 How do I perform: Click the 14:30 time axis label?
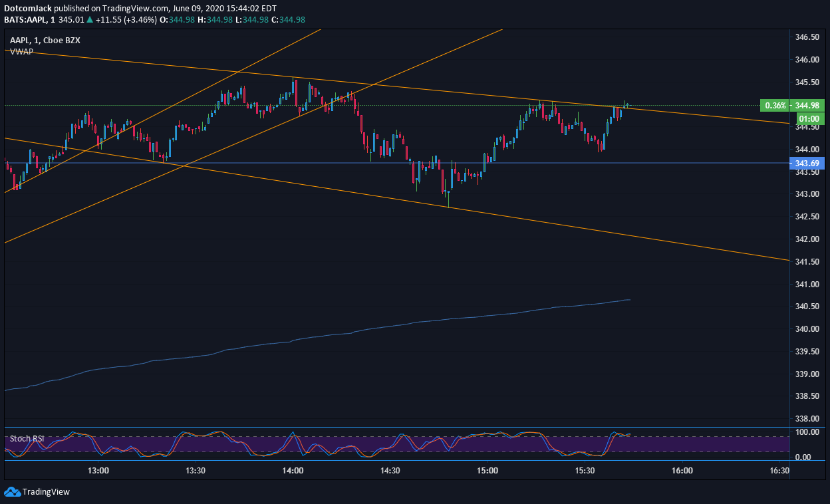tap(390, 471)
